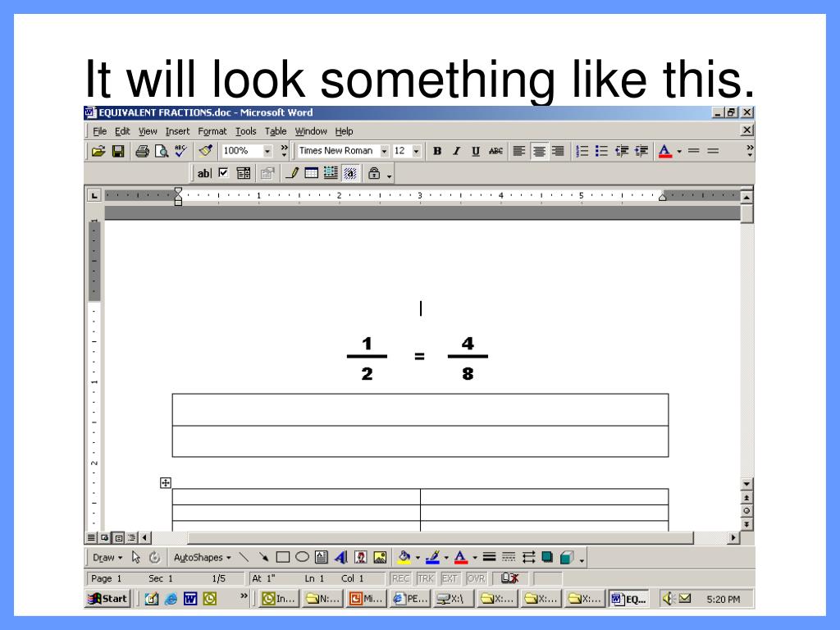Expand the Font Color arrow in Formatting toolbar
This screenshot has height=630, width=840.
pyautogui.click(x=679, y=152)
